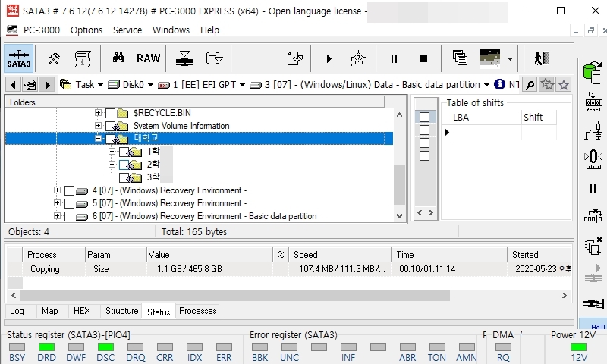Open the Options menu
This screenshot has height=364, width=607.
coord(86,30)
